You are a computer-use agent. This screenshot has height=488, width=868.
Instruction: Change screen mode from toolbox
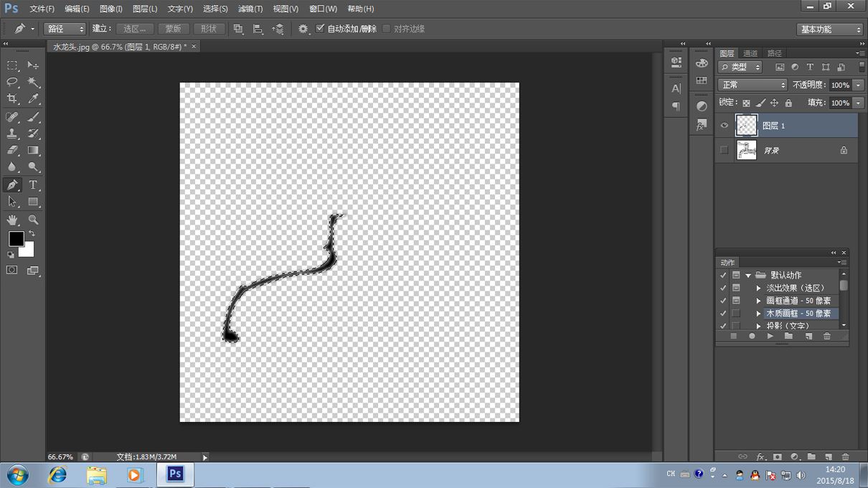point(33,271)
